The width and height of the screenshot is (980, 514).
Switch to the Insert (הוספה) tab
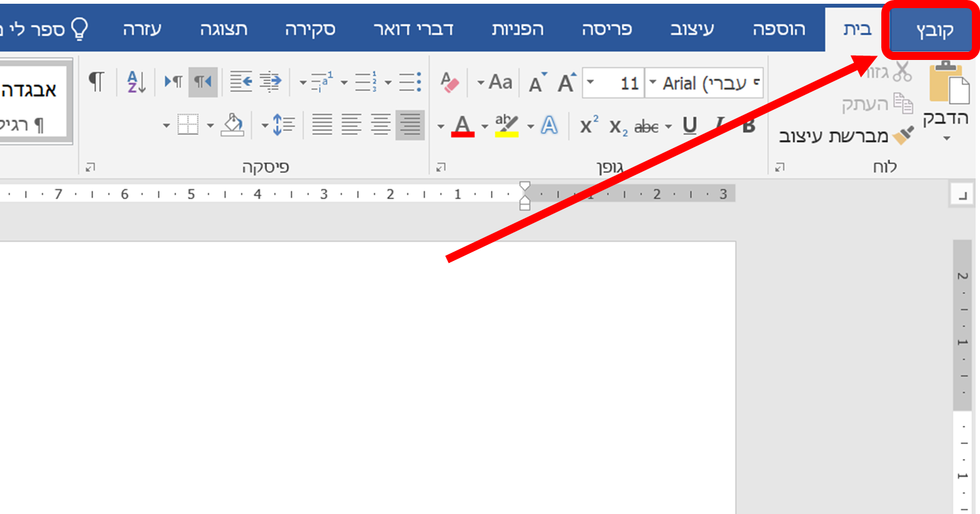coord(779,29)
